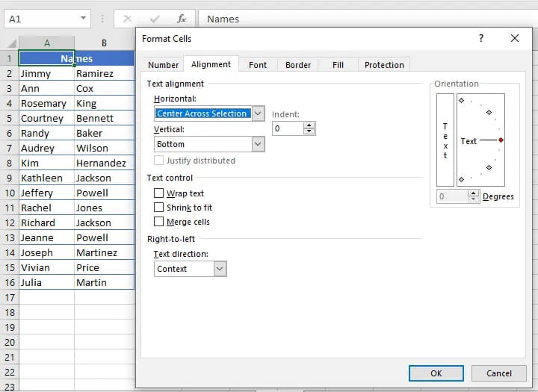Confirm with the OK button
The width and height of the screenshot is (538, 392).
click(x=436, y=373)
